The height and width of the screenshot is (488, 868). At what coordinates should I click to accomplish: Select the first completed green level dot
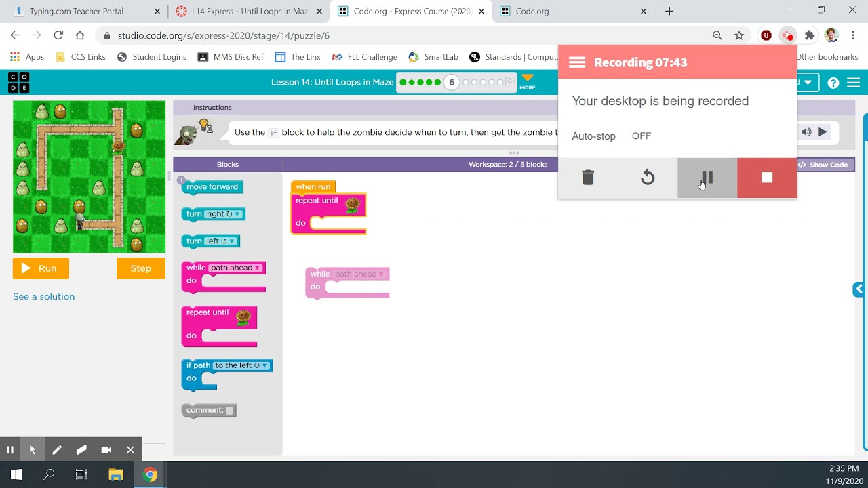pos(403,82)
